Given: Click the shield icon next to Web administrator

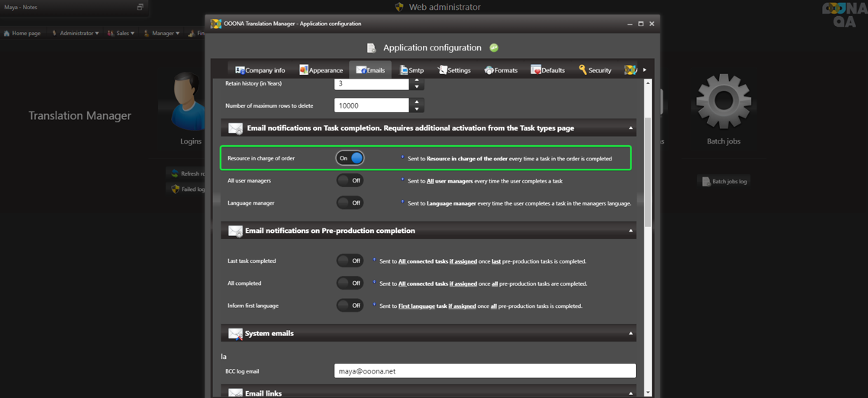Looking at the screenshot, I should coord(399,7).
